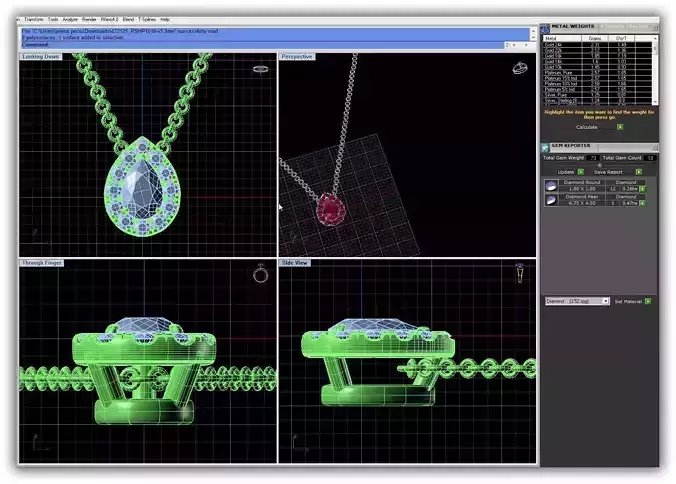The width and height of the screenshot is (676, 484).
Task: Open the Diamond material dropdown
Action: [577, 301]
